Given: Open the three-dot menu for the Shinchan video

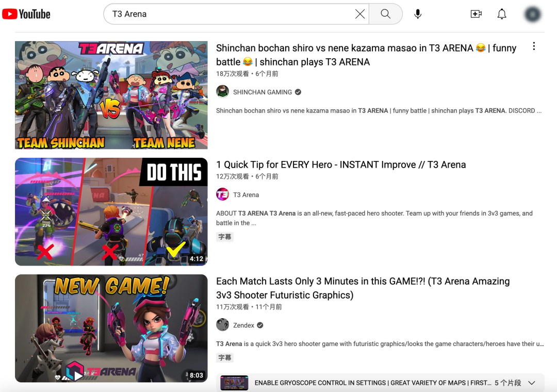Looking at the screenshot, I should tap(534, 46).
